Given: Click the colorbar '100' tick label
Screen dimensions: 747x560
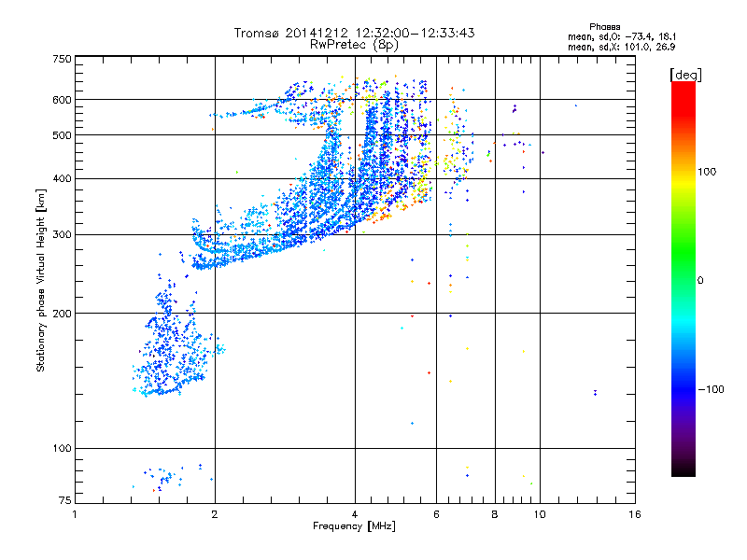Looking at the screenshot, I should click(707, 172).
